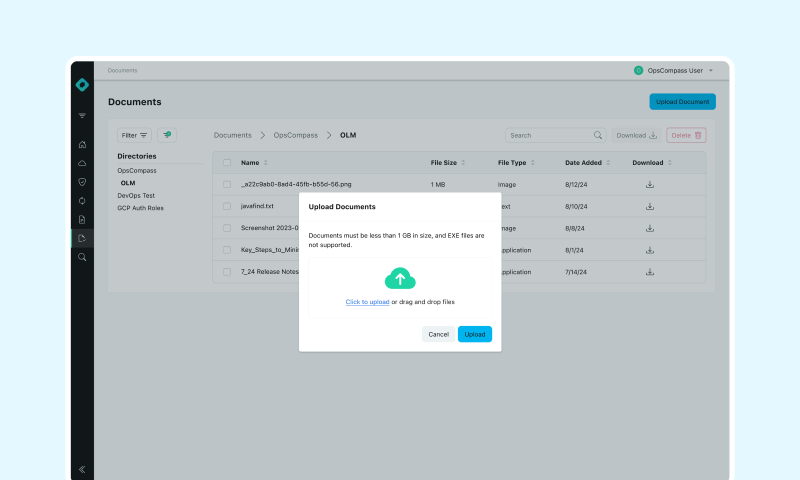Collapse the sidebar with double chevron
This screenshot has width=800, height=480.
click(82, 469)
